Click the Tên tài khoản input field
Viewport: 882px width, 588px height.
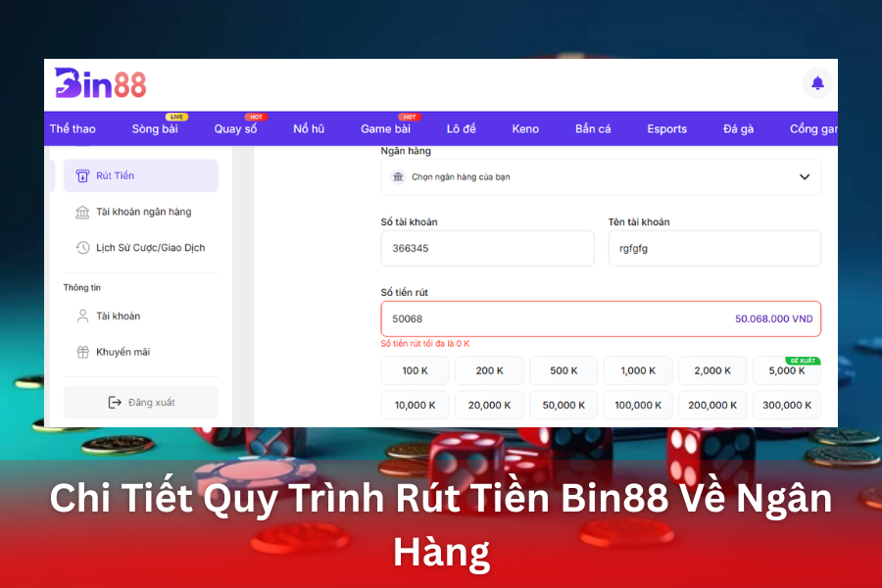click(714, 248)
